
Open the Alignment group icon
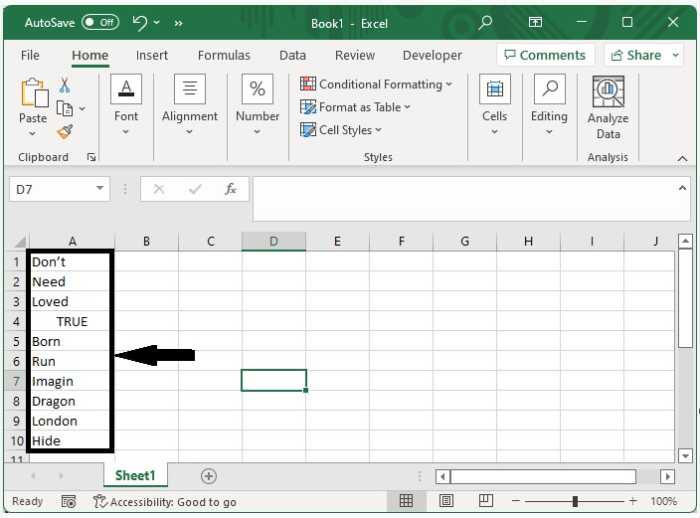coord(190,89)
